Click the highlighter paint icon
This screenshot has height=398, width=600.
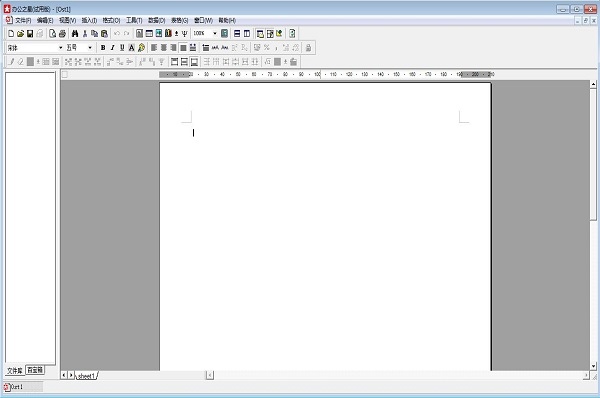[x=141, y=48]
